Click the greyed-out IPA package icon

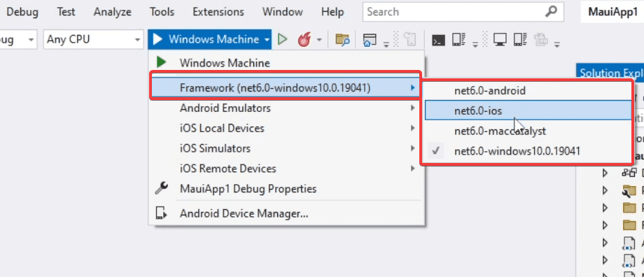point(541,40)
